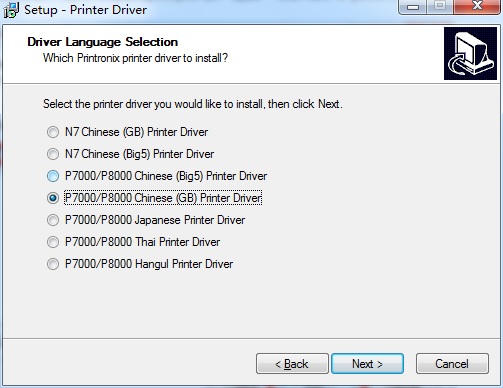Viewport: 503px width, 388px height.
Task: Click the 'Which Printronix printer driver to install?' text
Action: coord(135,58)
